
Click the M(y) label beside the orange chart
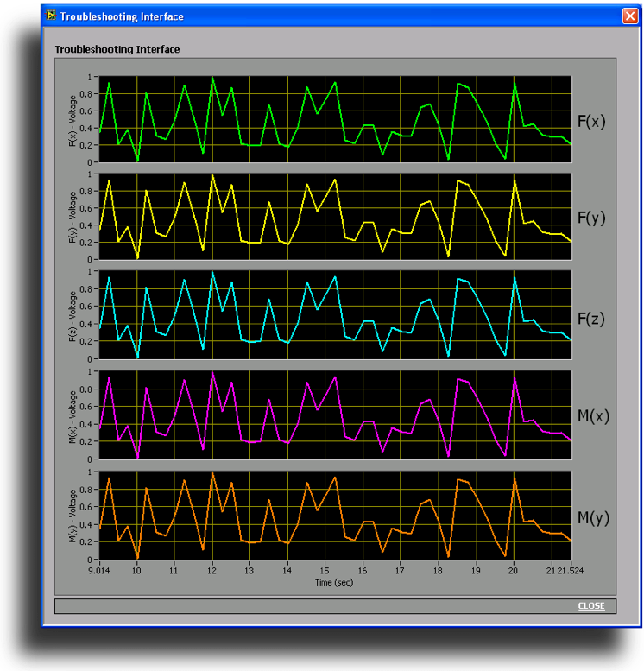593,517
